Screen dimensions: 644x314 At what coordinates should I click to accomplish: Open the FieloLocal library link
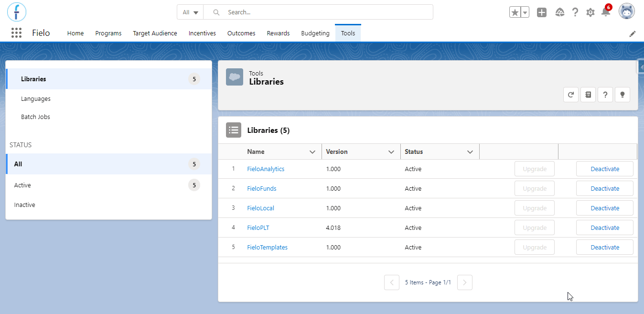coord(260,208)
